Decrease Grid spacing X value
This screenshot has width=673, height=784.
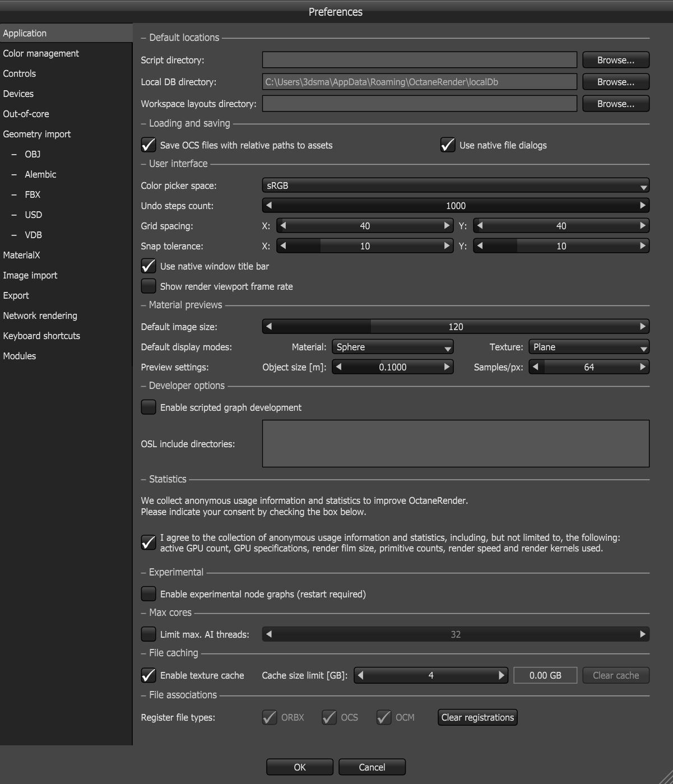tap(283, 226)
